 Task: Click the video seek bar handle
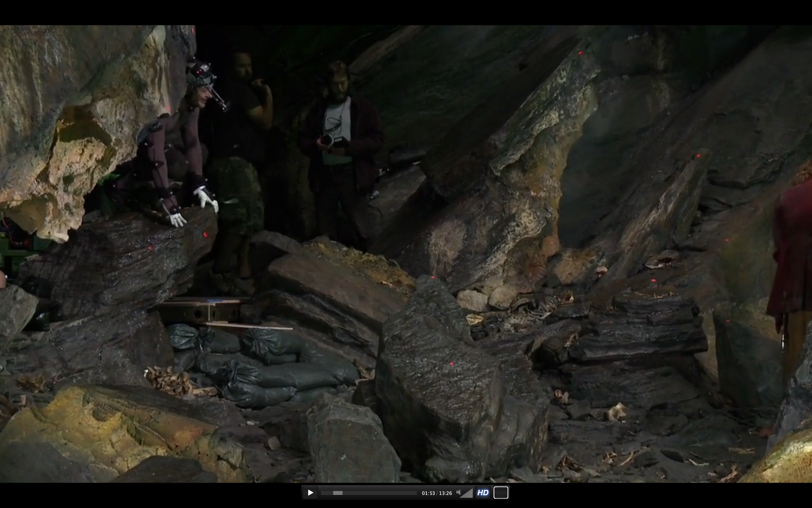337,493
